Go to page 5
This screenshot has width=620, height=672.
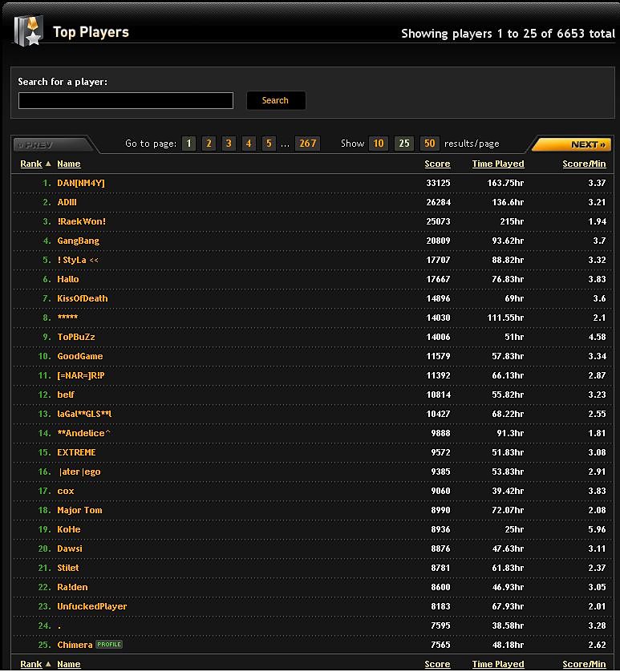point(269,144)
